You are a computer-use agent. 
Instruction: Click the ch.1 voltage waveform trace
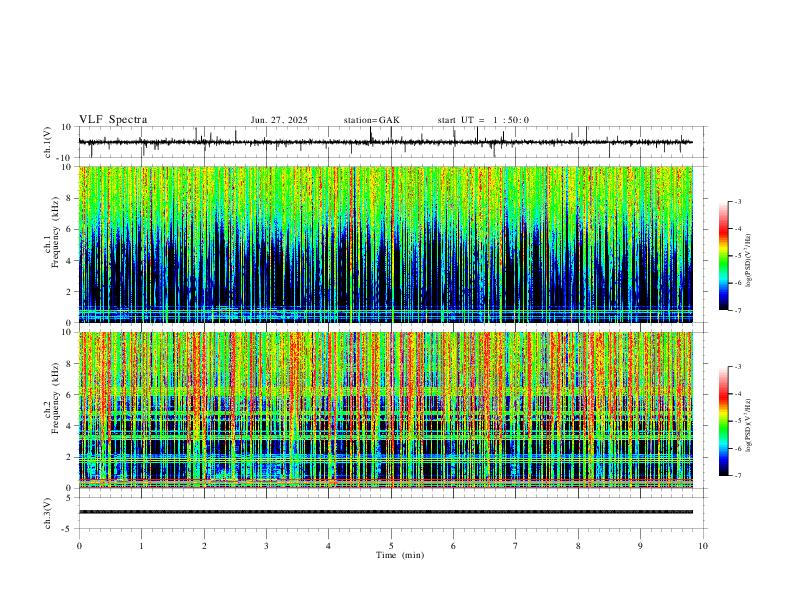click(385, 142)
